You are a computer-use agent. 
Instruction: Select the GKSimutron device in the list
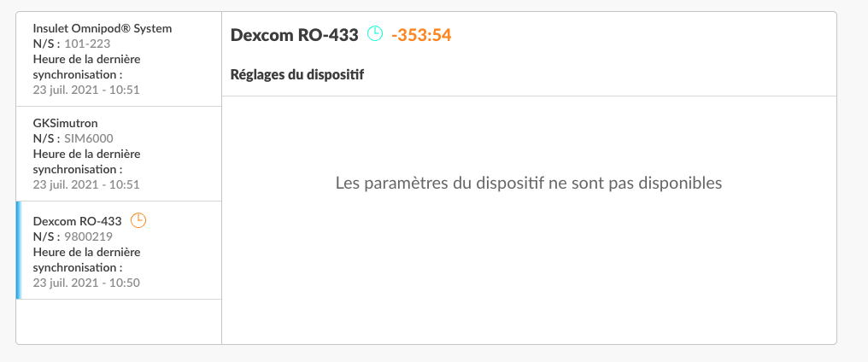(119, 154)
